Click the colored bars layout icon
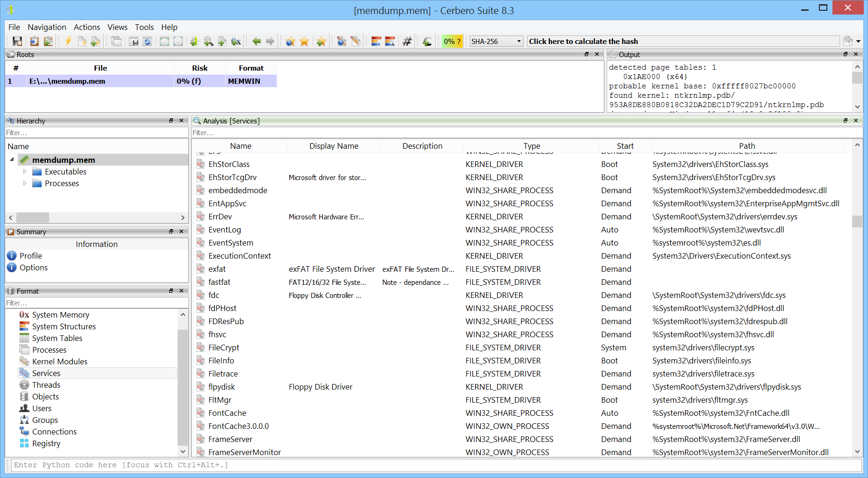 (x=376, y=41)
